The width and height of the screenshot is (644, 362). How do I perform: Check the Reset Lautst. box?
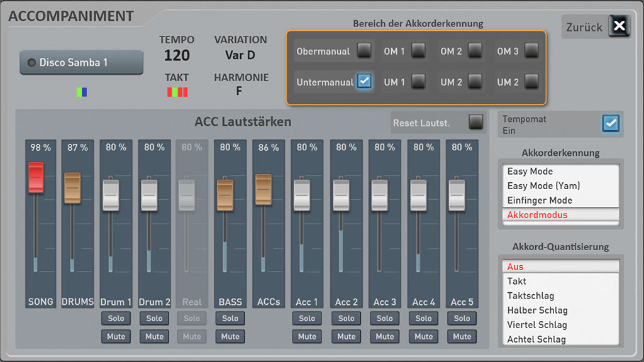475,122
